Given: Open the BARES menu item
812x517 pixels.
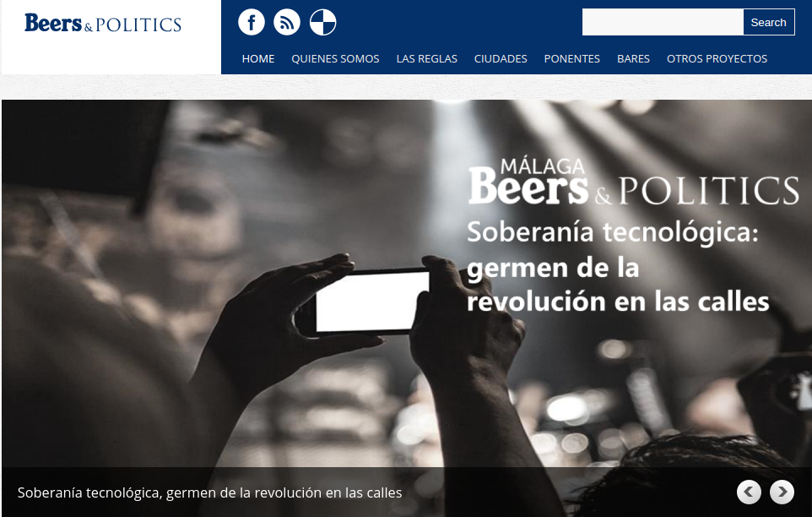Looking at the screenshot, I should (x=633, y=59).
